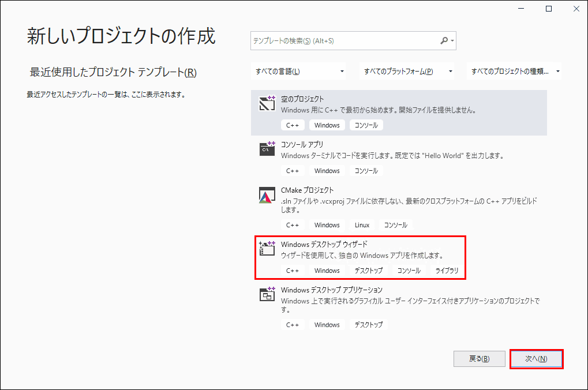Screen dimensions: 588x390
Task: Click the 空のプロジェクト description text
Action: pos(379,110)
